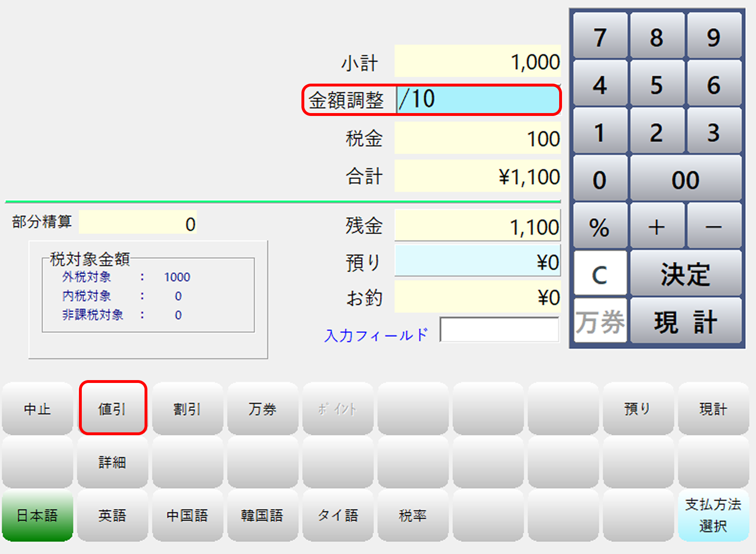Click the 値引 discount button

(113, 409)
